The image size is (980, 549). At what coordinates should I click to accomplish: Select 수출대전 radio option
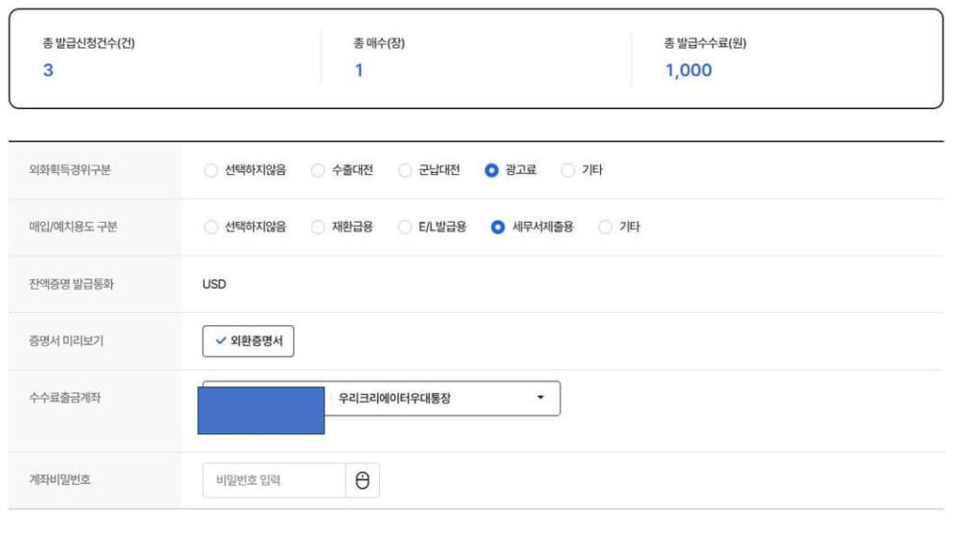click(x=318, y=170)
